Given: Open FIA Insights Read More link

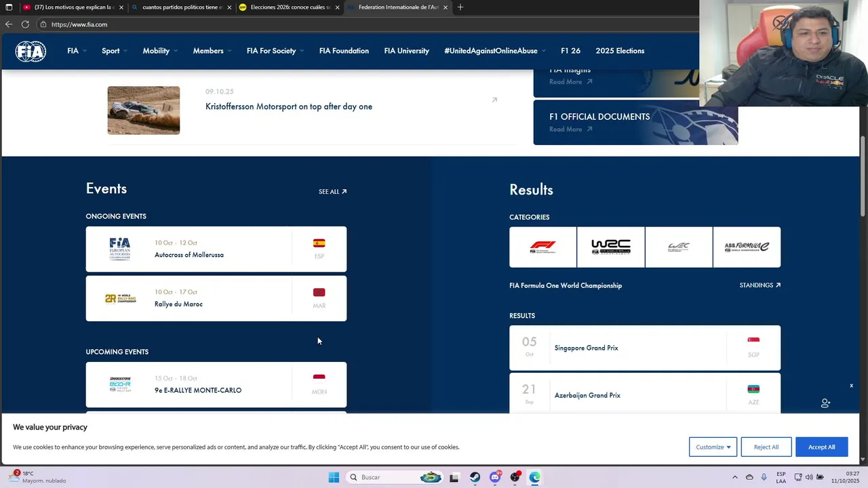Looking at the screenshot, I should click(570, 81).
